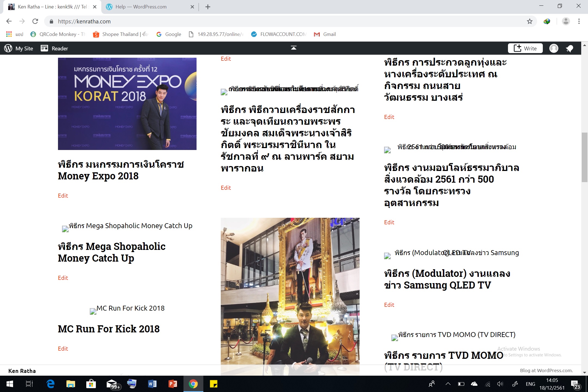Show hidden system tray icons
Screen dimensions: 588x392
pyautogui.click(x=448, y=384)
